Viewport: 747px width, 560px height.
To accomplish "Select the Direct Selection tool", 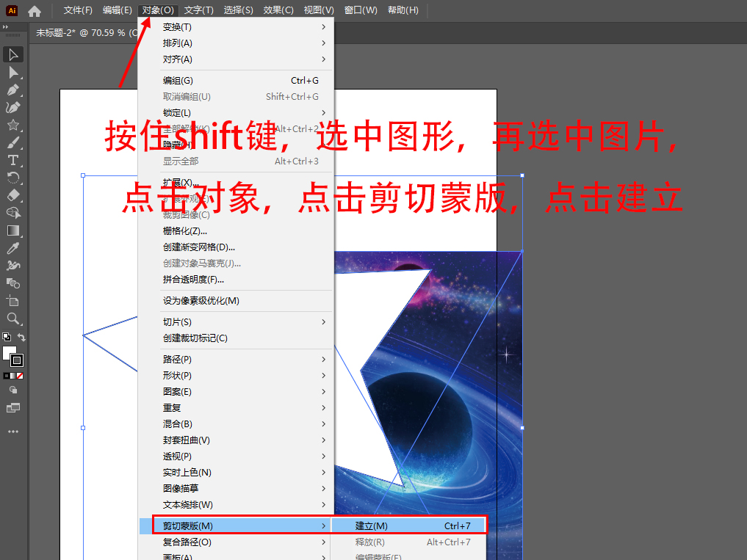I will (x=13, y=73).
